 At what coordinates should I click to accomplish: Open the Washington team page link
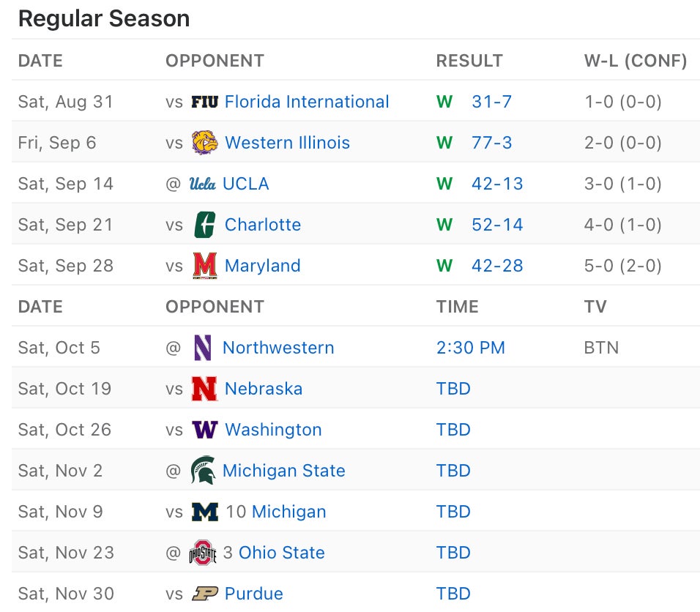[x=273, y=430]
